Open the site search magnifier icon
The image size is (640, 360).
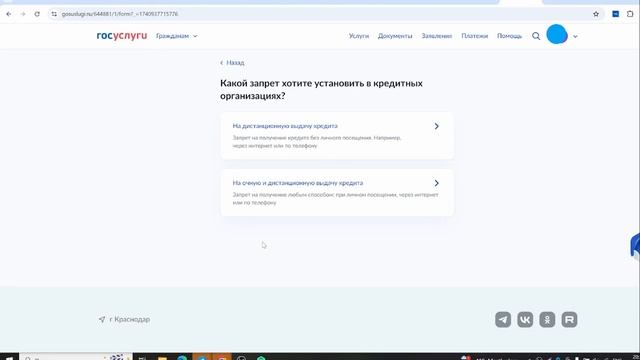(x=536, y=36)
